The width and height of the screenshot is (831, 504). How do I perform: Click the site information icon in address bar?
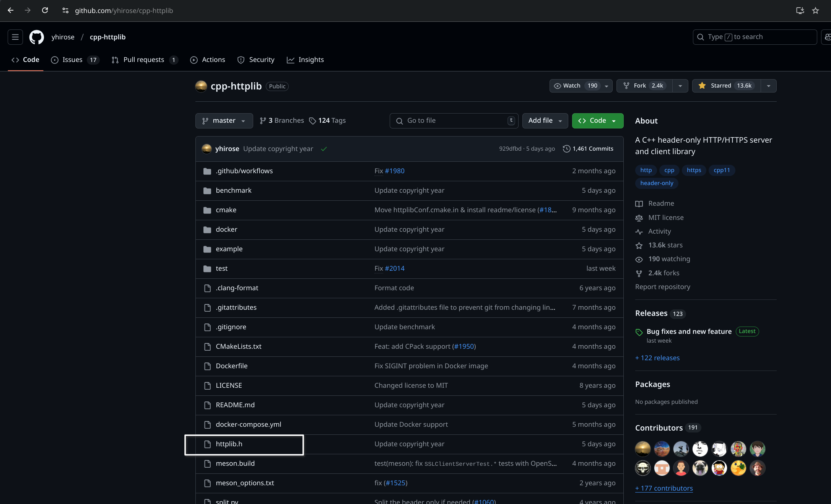coord(65,10)
